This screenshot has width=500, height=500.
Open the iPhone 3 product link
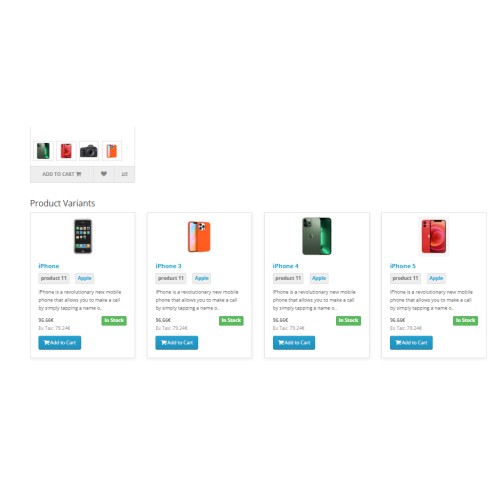pos(168,266)
